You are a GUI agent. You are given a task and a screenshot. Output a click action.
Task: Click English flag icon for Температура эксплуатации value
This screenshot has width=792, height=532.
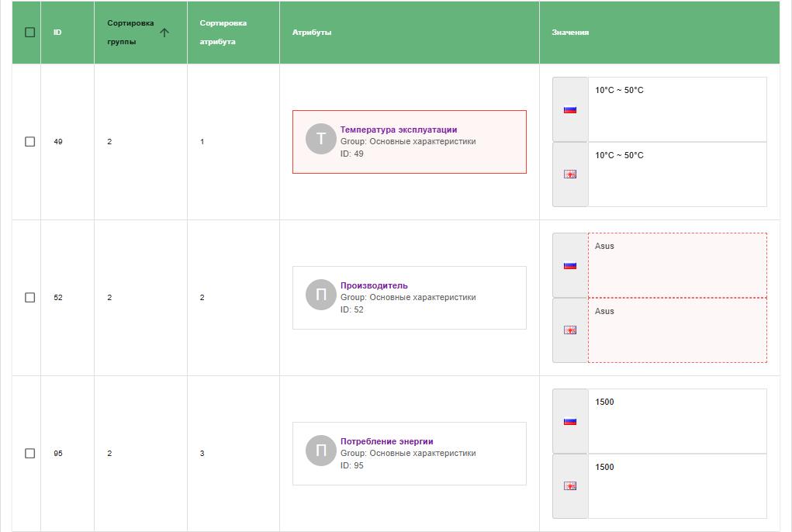click(570, 174)
